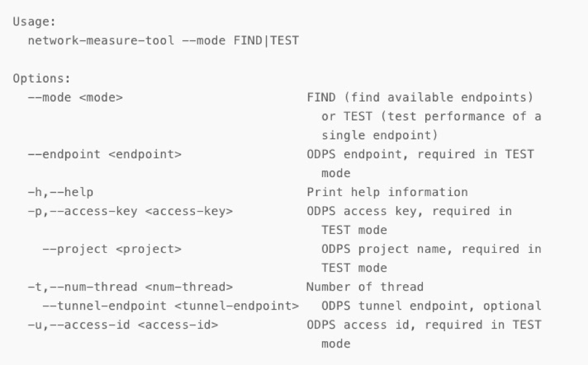Click the "ODPS access key, required in" text

(x=409, y=211)
